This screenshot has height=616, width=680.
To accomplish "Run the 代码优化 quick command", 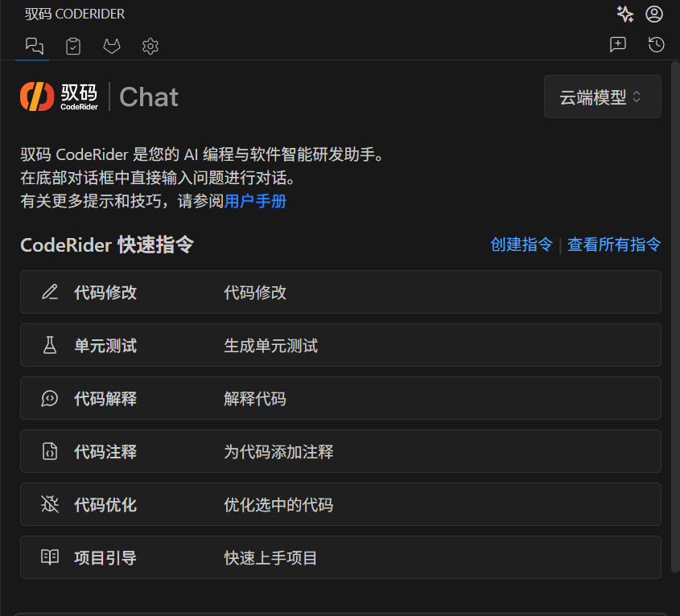I will coord(340,504).
